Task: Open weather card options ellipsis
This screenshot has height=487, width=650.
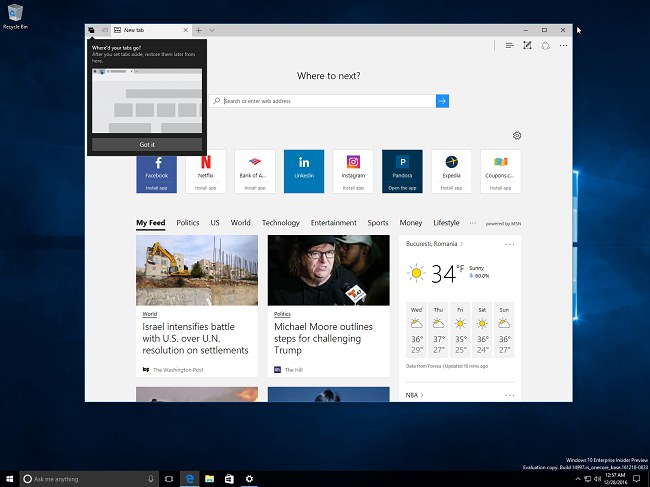Action: tap(510, 245)
